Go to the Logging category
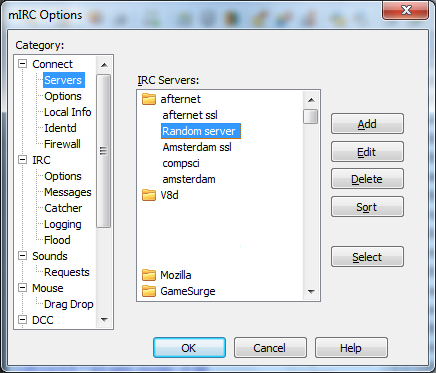 click(x=63, y=224)
